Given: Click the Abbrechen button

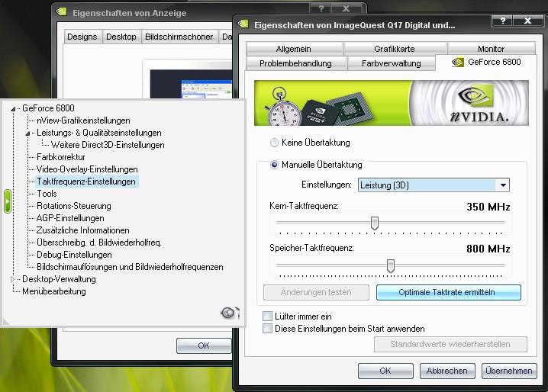Looking at the screenshot, I should coord(447,371).
